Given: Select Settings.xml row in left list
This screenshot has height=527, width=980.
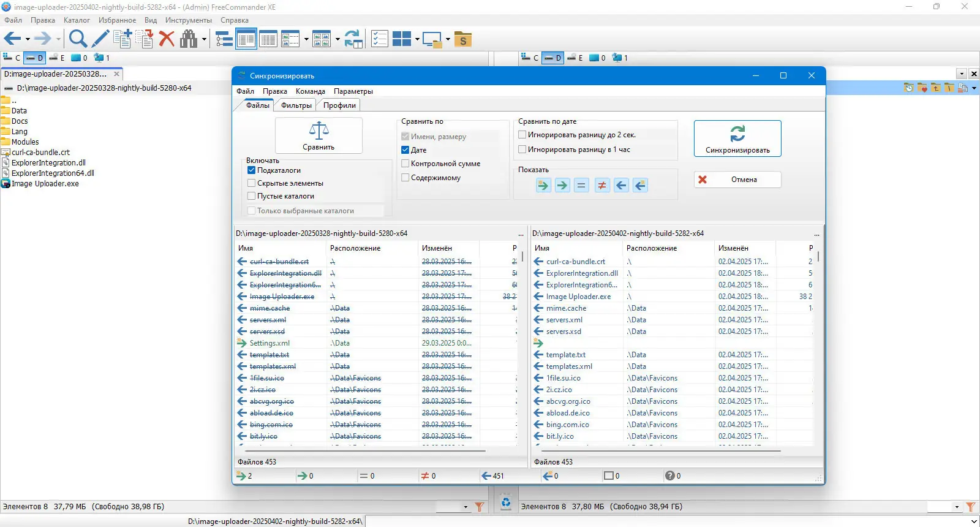Looking at the screenshot, I should coord(269,343).
